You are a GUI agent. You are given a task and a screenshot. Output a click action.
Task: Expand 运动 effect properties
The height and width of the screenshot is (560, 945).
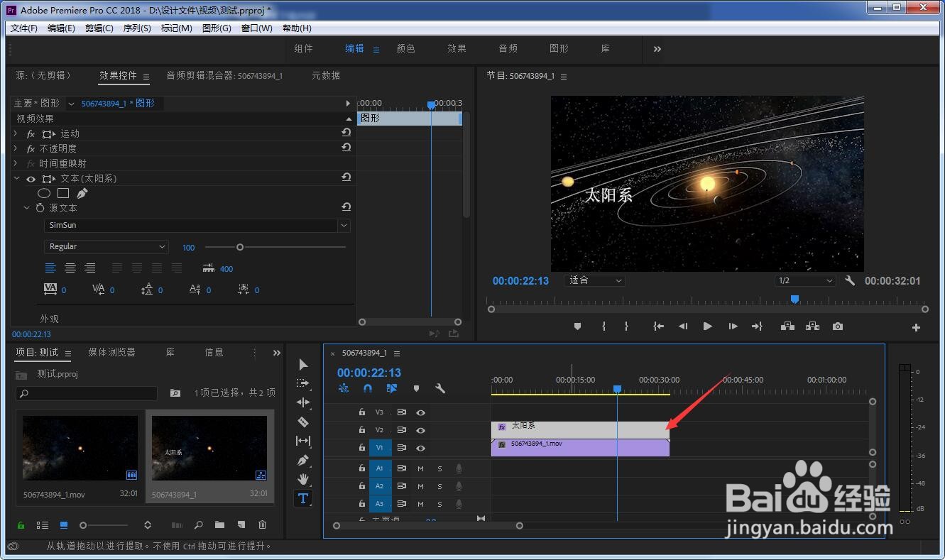tap(16, 133)
